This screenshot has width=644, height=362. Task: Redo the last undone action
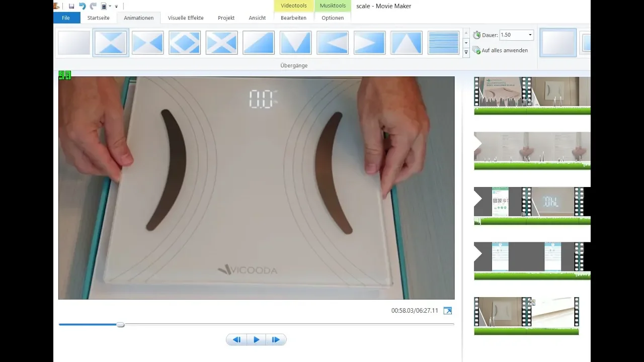pyautogui.click(x=93, y=6)
